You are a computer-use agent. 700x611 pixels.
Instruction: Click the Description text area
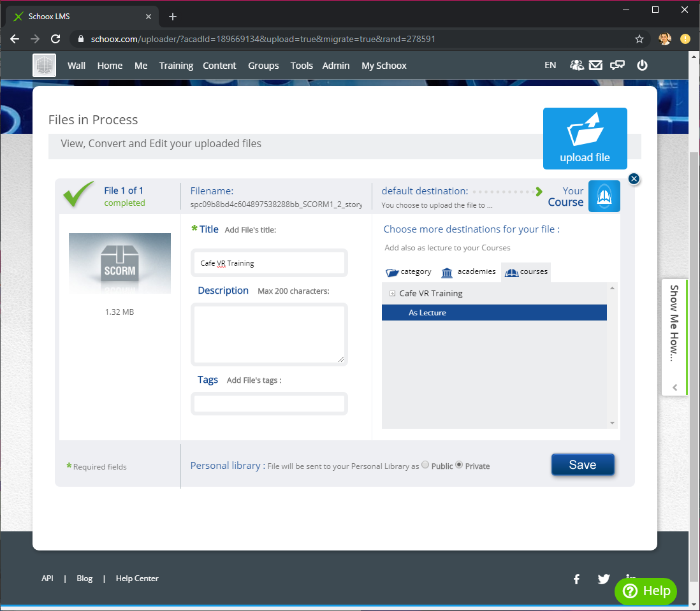tap(269, 334)
